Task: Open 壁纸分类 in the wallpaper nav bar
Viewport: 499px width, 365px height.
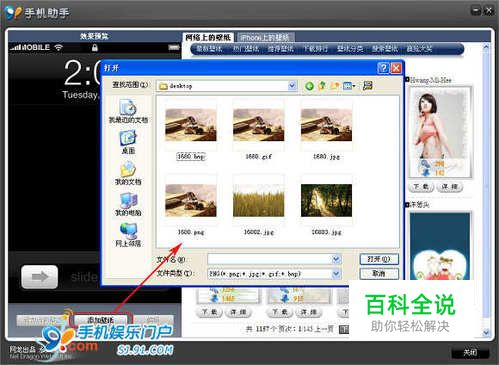Action: [350, 49]
